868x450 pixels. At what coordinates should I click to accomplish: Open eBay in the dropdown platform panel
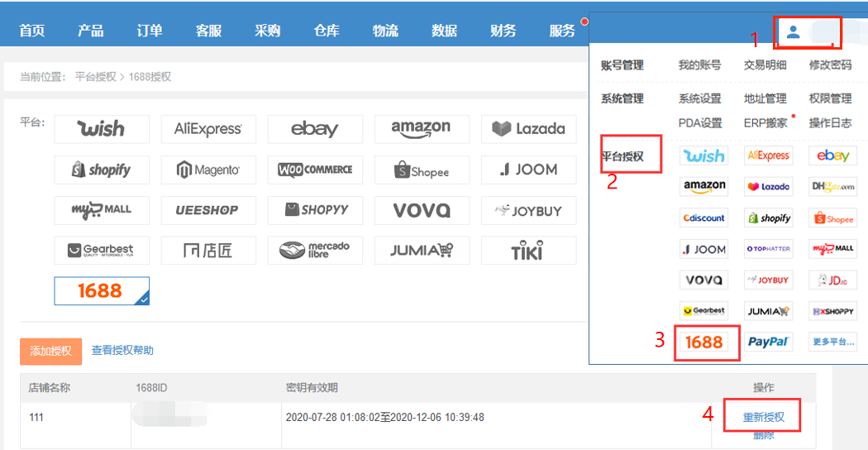point(832,156)
